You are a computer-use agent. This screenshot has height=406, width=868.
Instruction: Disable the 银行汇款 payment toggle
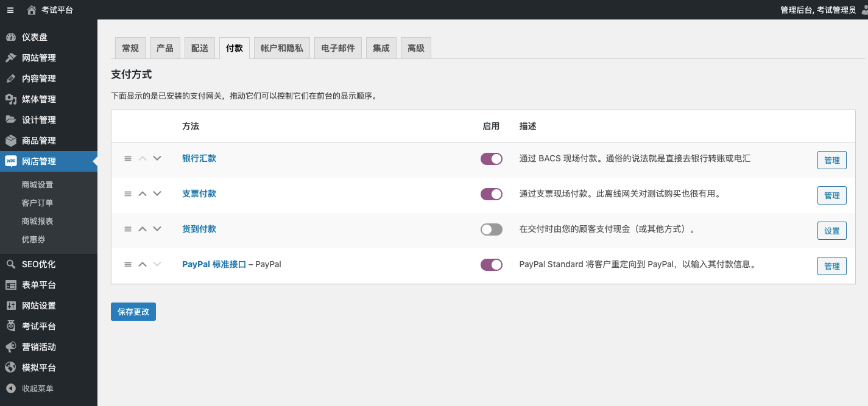(492, 159)
